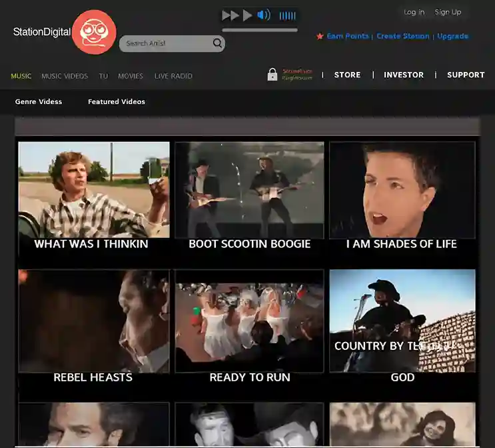495x448 pixels.
Task: Mute audio with the speaker icon
Action: point(264,15)
